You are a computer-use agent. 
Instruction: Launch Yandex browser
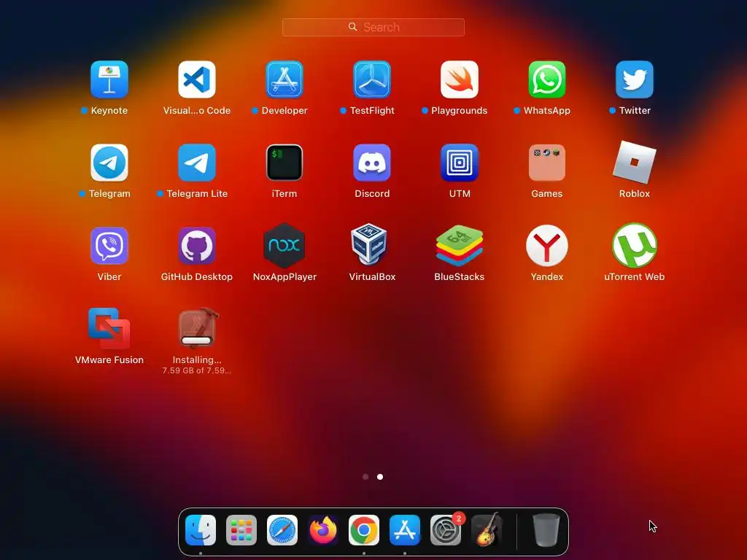click(547, 246)
